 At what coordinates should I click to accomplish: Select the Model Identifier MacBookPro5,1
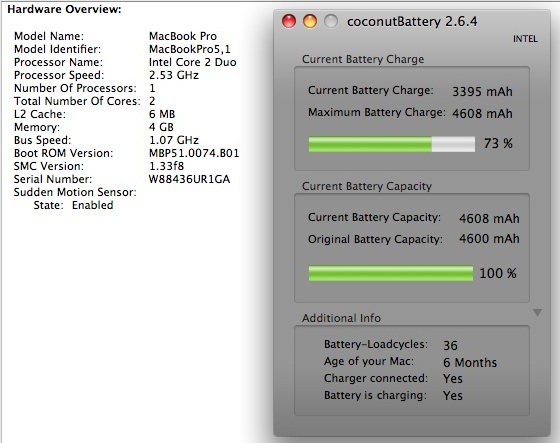point(190,49)
